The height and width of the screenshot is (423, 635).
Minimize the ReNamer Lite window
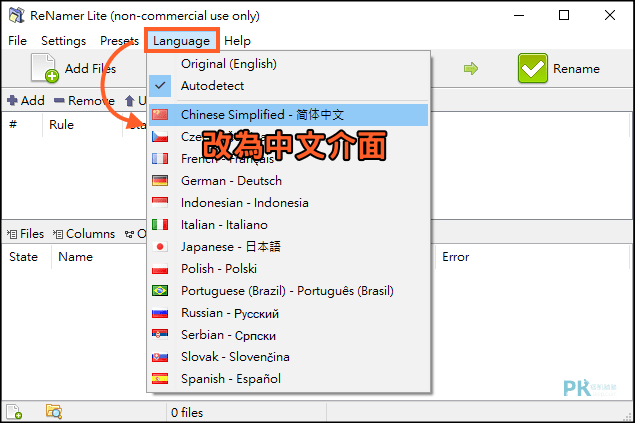519,15
